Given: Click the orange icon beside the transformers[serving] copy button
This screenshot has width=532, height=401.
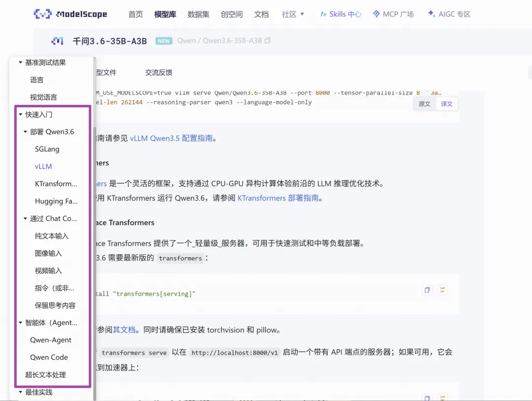Looking at the screenshot, I should coord(442,290).
